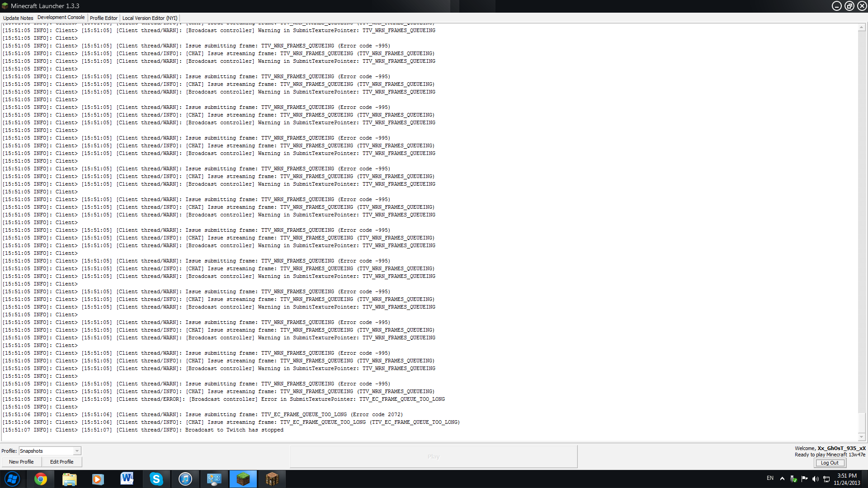This screenshot has width=868, height=488.
Task: Click the volume speaker tray icon
Action: pyautogui.click(x=815, y=479)
